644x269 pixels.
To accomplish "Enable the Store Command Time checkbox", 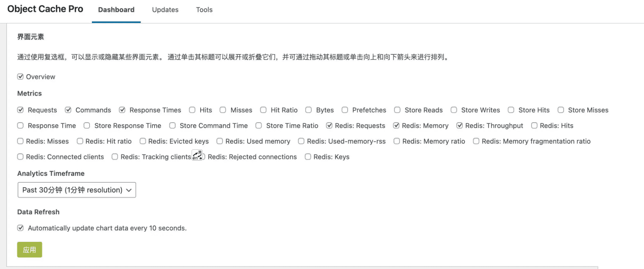I will coord(172,125).
